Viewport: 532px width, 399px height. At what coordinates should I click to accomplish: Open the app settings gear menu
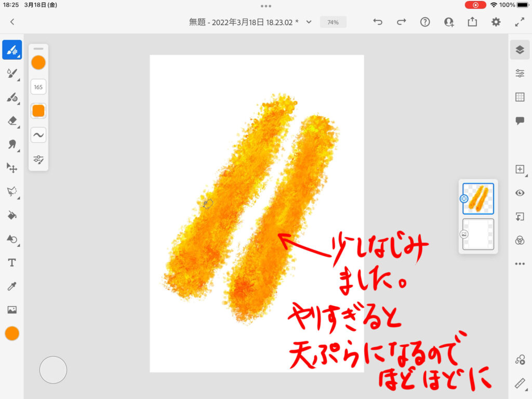(x=496, y=22)
